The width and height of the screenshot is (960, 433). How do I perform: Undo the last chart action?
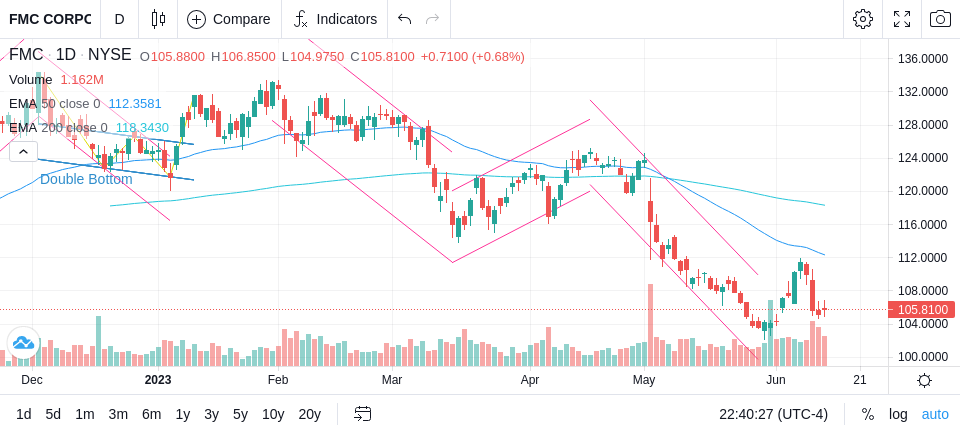click(404, 19)
